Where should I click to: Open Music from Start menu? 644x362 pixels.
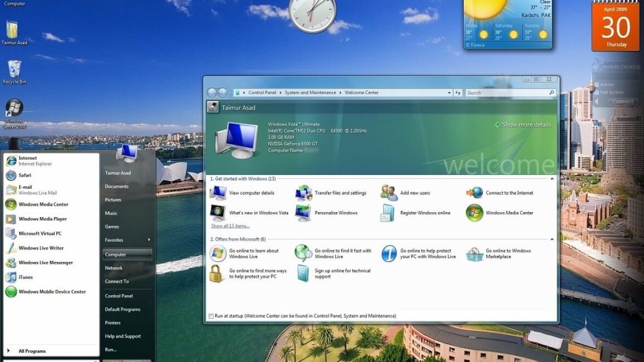[111, 213]
